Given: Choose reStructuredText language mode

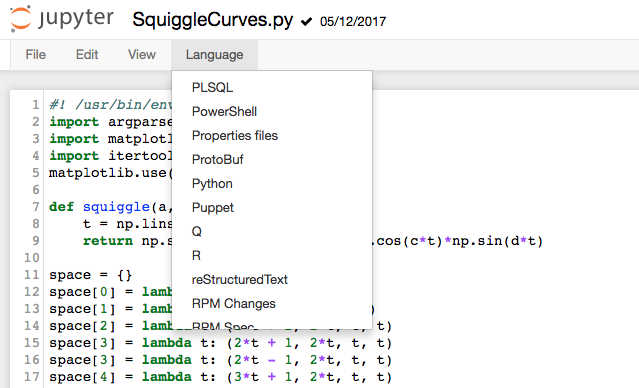Looking at the screenshot, I should pyautogui.click(x=272, y=280).
